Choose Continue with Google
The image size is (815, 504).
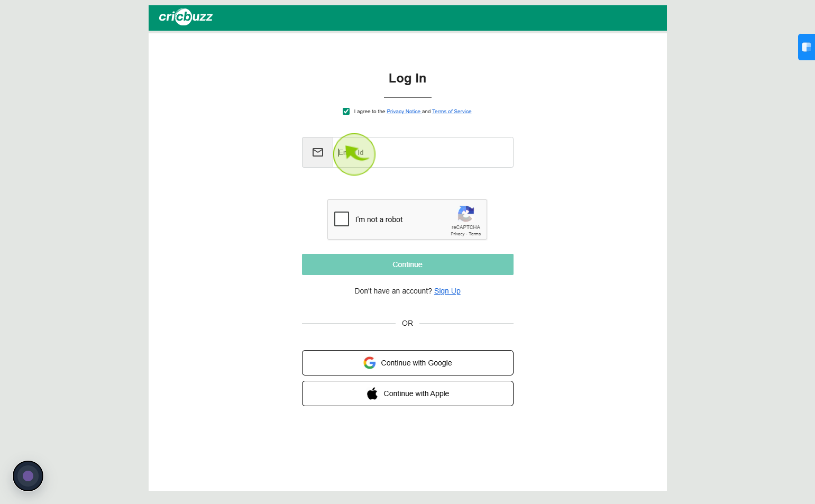click(x=408, y=363)
